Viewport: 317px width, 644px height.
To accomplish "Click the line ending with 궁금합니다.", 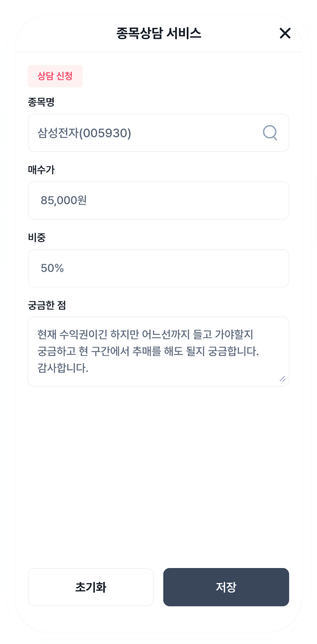I will [x=148, y=351].
